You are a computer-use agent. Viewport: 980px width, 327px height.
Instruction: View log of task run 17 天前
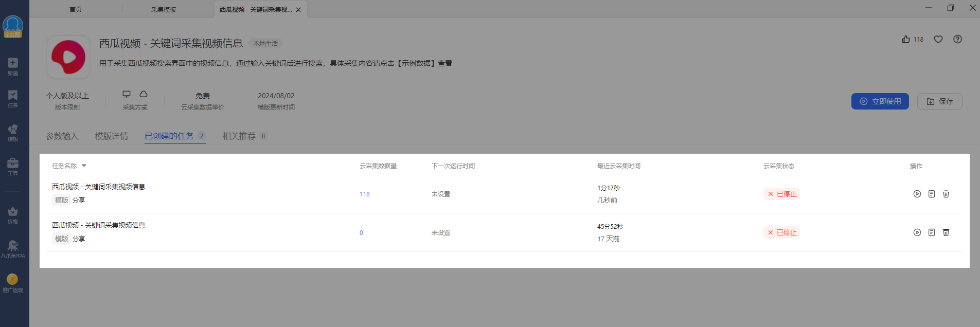(931, 232)
